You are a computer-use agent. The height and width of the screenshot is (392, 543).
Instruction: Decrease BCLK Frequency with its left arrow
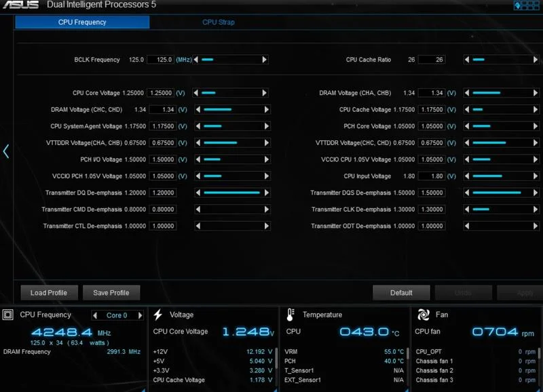(196, 60)
